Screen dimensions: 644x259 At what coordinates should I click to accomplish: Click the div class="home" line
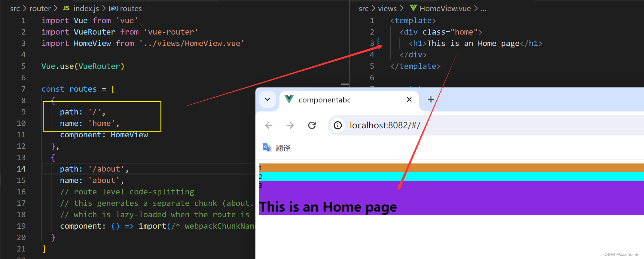tap(441, 32)
